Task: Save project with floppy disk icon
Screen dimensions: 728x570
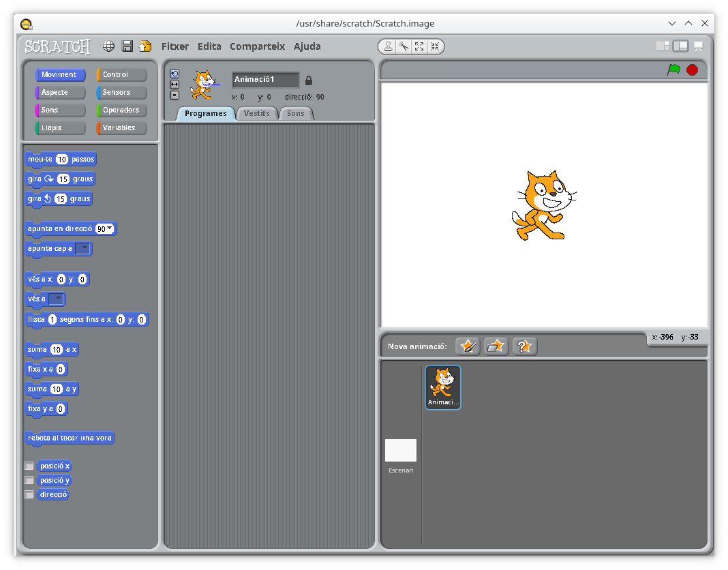Action: point(127,46)
